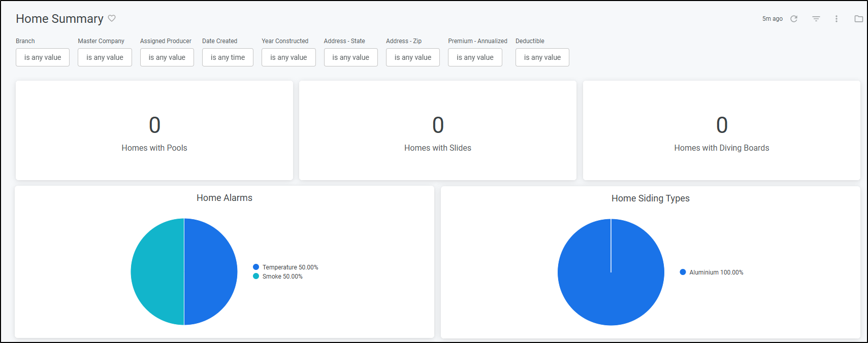Click the 'Master Company' filter label
This screenshot has height=343, width=868.
tap(101, 41)
